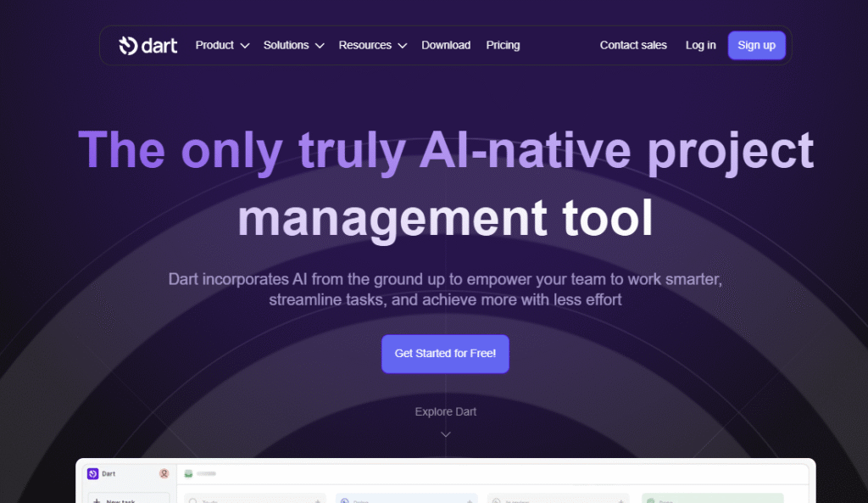The width and height of the screenshot is (868, 503).
Task: Click the Contact sales link
Action: 633,45
